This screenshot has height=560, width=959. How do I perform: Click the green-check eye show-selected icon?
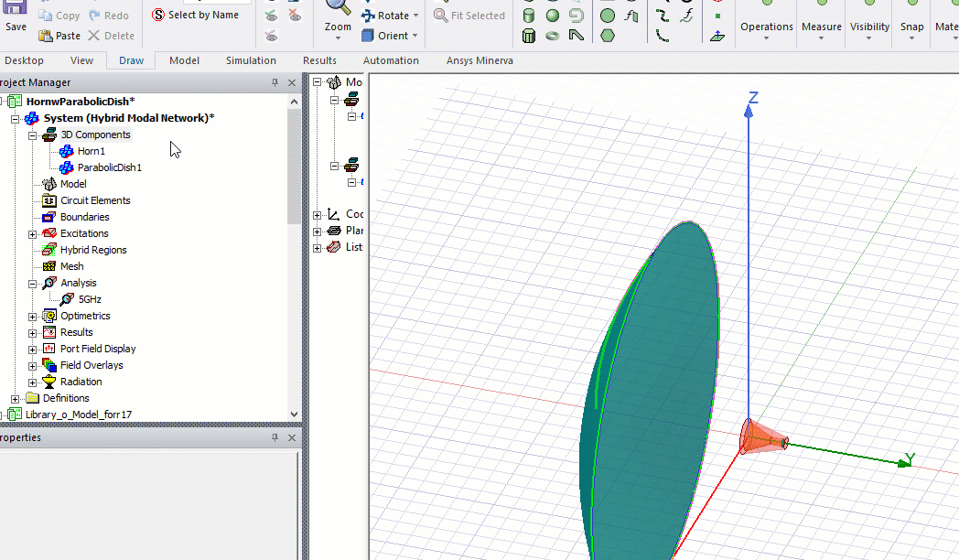(x=272, y=16)
